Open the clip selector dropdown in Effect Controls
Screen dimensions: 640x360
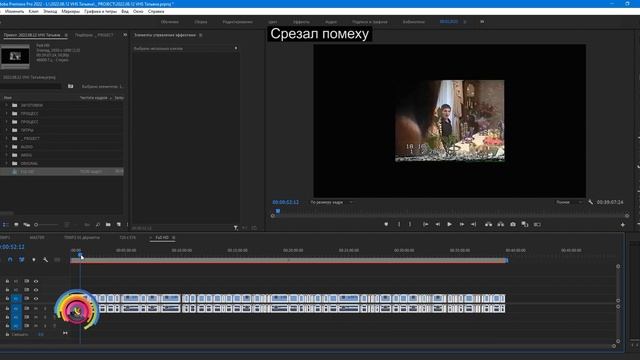click(x=236, y=48)
